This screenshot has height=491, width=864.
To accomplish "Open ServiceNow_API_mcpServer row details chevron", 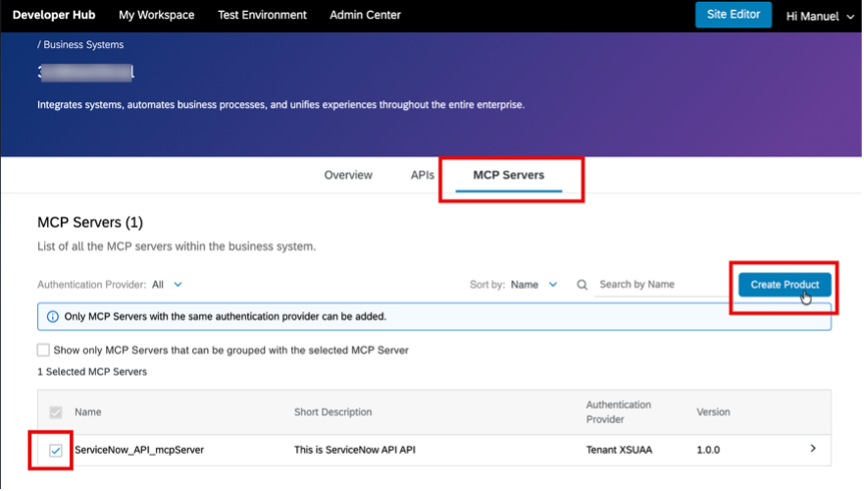I will pos(813,449).
